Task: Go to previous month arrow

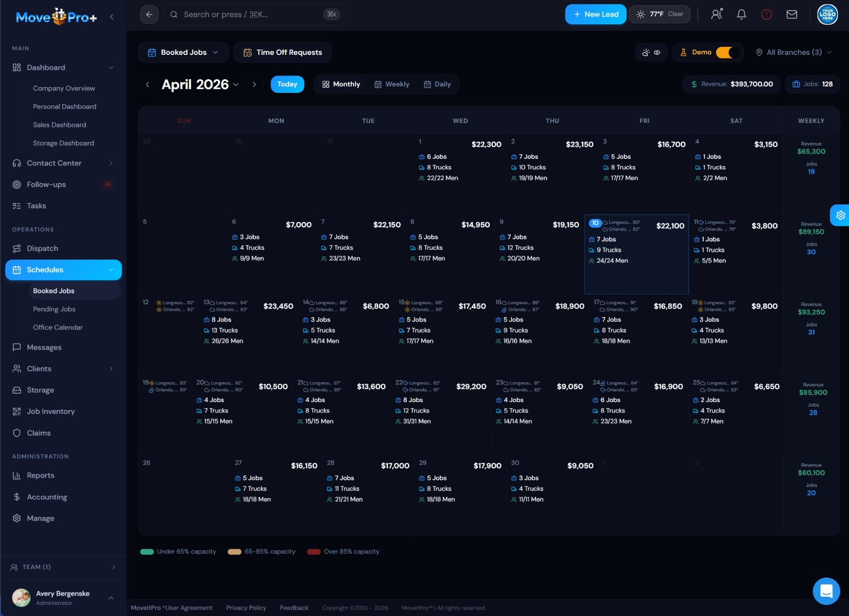Action: point(148,84)
